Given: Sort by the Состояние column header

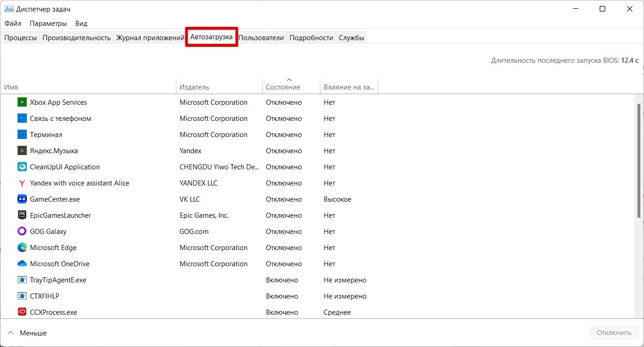Looking at the screenshot, I should tap(291, 87).
